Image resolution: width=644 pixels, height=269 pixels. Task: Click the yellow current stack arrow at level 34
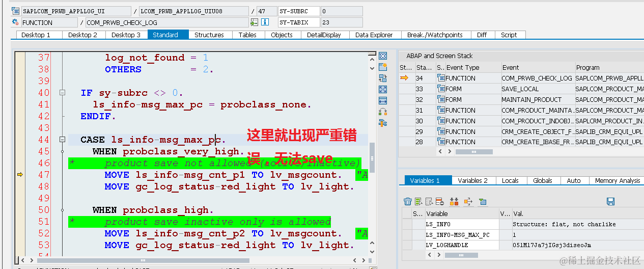[x=405, y=78]
